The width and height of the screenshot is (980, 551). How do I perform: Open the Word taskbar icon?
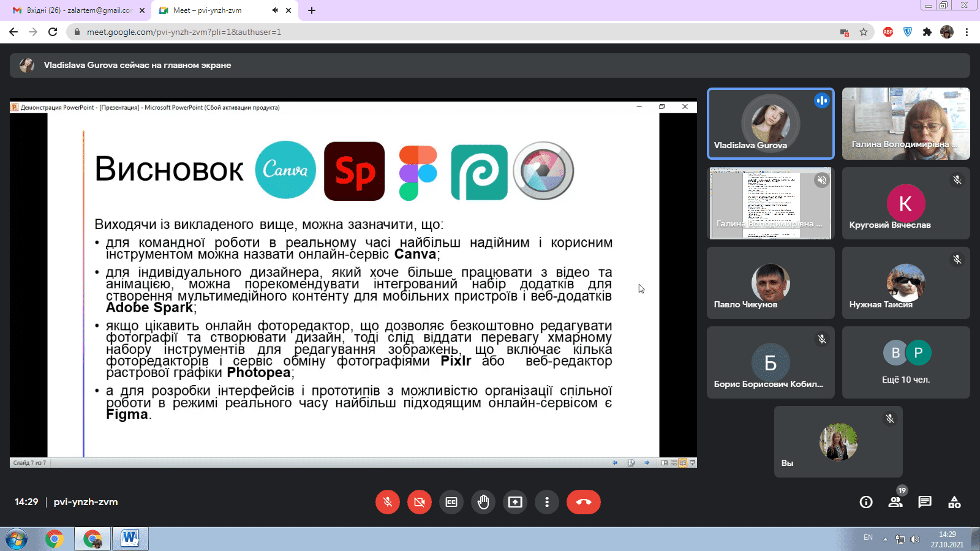130,539
